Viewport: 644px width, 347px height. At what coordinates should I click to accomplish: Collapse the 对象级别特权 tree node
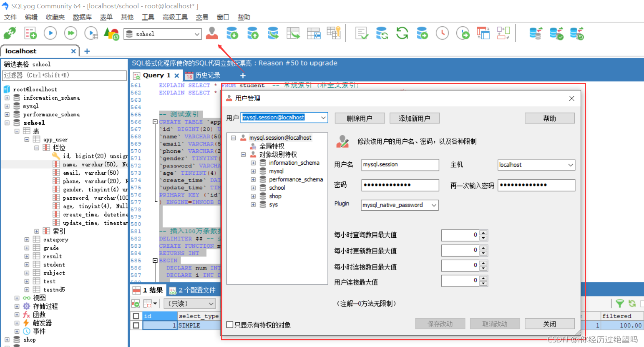point(243,155)
